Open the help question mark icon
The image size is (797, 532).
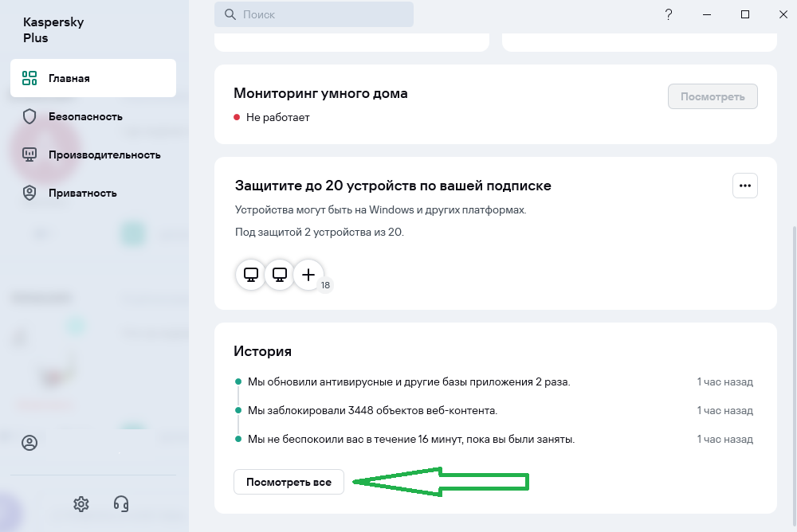point(667,14)
